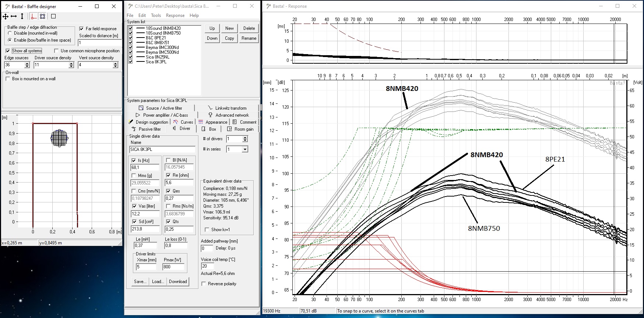
Task: Click the Download button
Action: 178,282
